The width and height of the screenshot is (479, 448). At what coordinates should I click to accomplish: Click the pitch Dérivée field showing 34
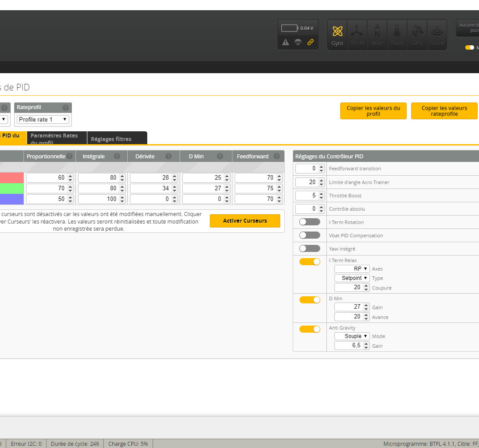tap(154, 188)
